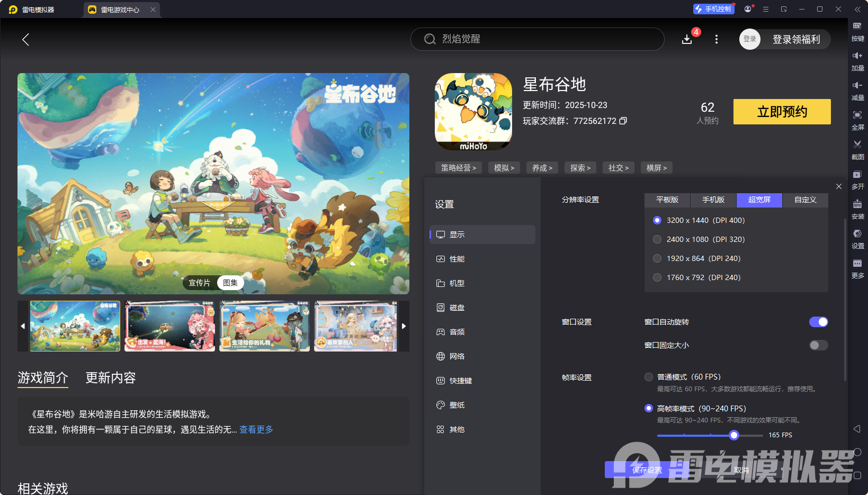Show next gallery thumbnails with right arrow
The height and width of the screenshot is (495, 868).
404,326
